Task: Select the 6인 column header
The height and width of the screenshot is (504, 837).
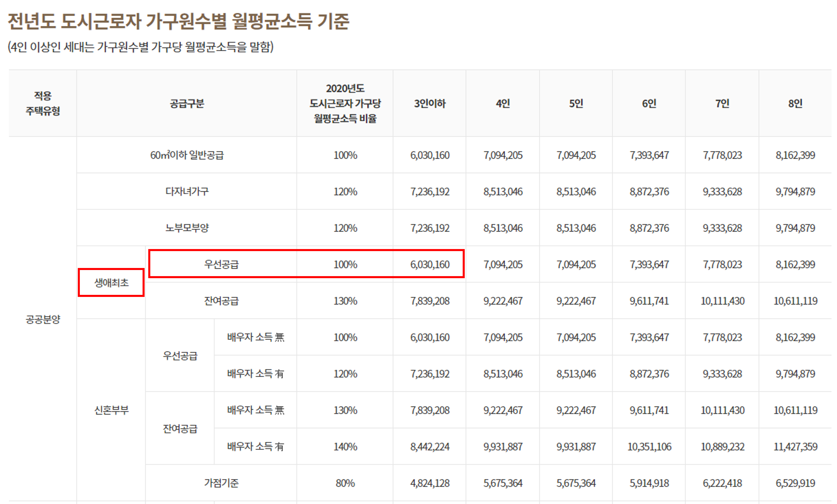Action: (x=649, y=103)
